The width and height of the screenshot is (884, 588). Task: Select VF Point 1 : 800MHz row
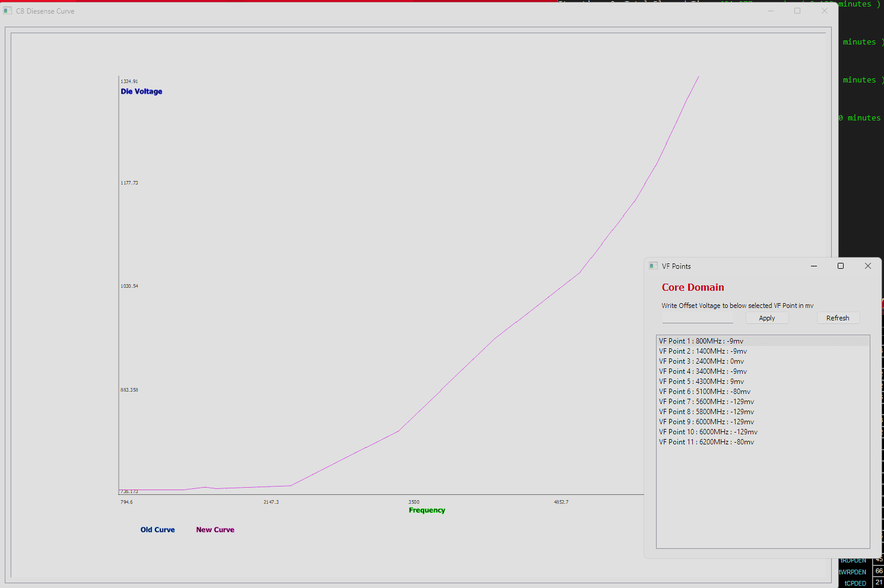pyautogui.click(x=763, y=341)
